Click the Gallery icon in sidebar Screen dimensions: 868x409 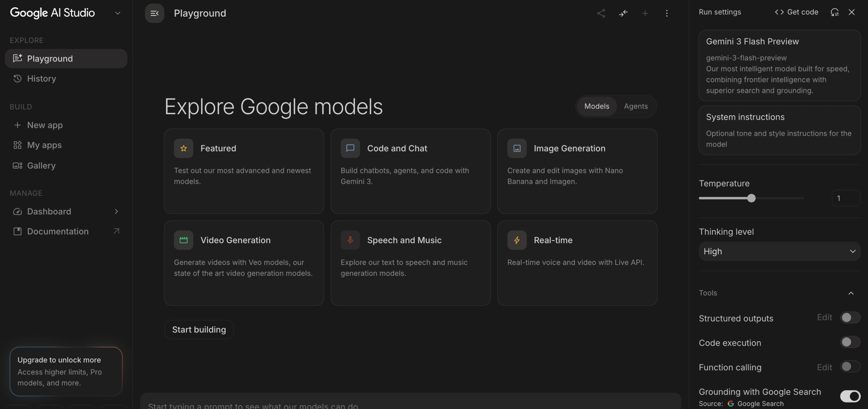click(x=17, y=165)
